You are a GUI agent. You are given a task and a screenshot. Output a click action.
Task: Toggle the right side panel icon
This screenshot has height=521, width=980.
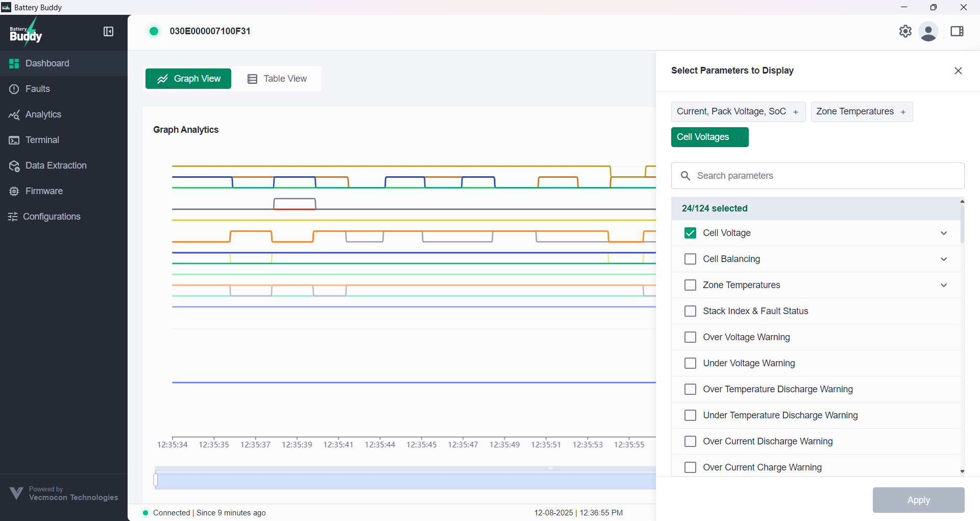tap(957, 32)
